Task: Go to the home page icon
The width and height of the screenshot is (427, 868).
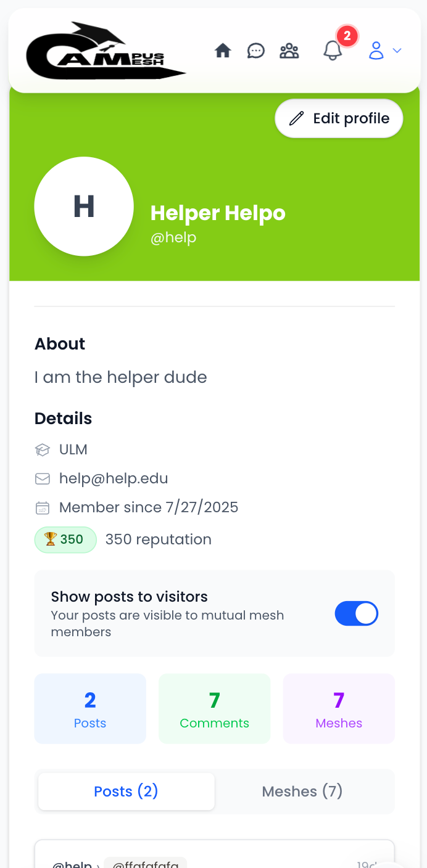Action: point(223,51)
